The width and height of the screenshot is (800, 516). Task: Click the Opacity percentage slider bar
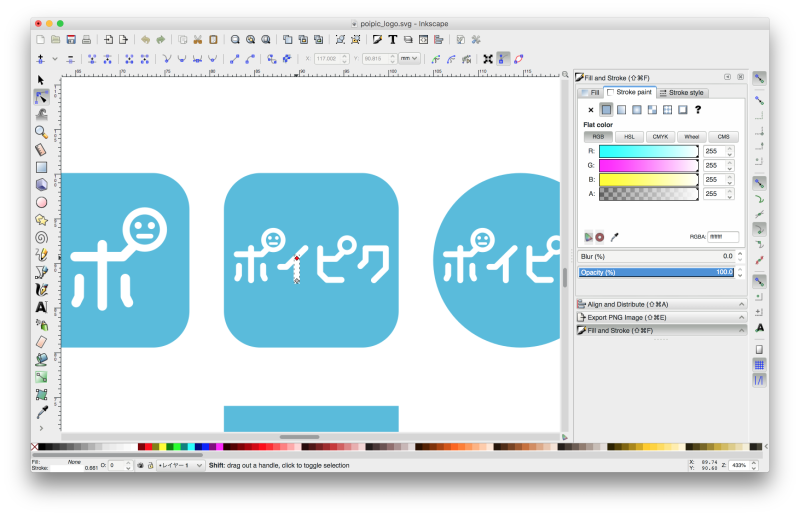point(657,272)
